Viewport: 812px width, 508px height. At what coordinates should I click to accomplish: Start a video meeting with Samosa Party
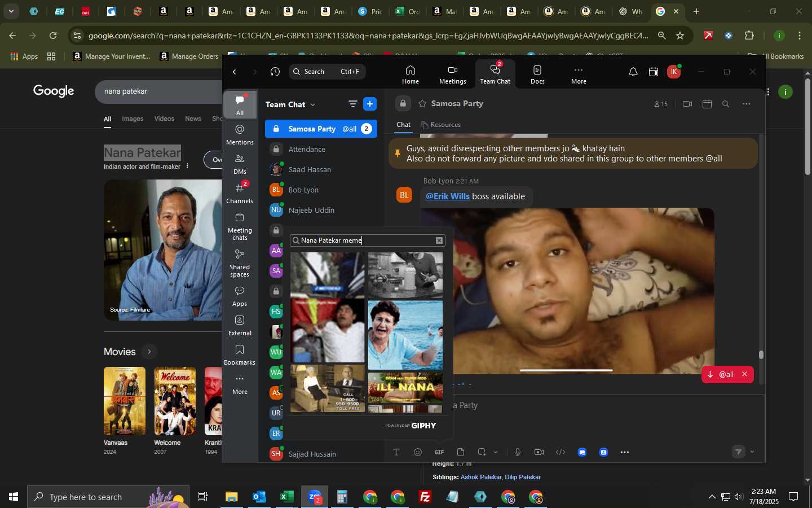click(687, 104)
